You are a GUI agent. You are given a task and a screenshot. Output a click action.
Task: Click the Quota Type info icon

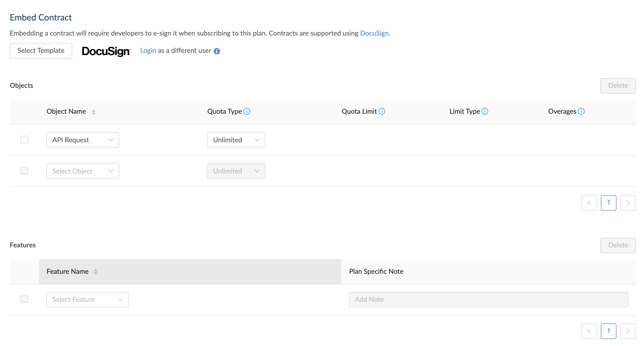247,111
